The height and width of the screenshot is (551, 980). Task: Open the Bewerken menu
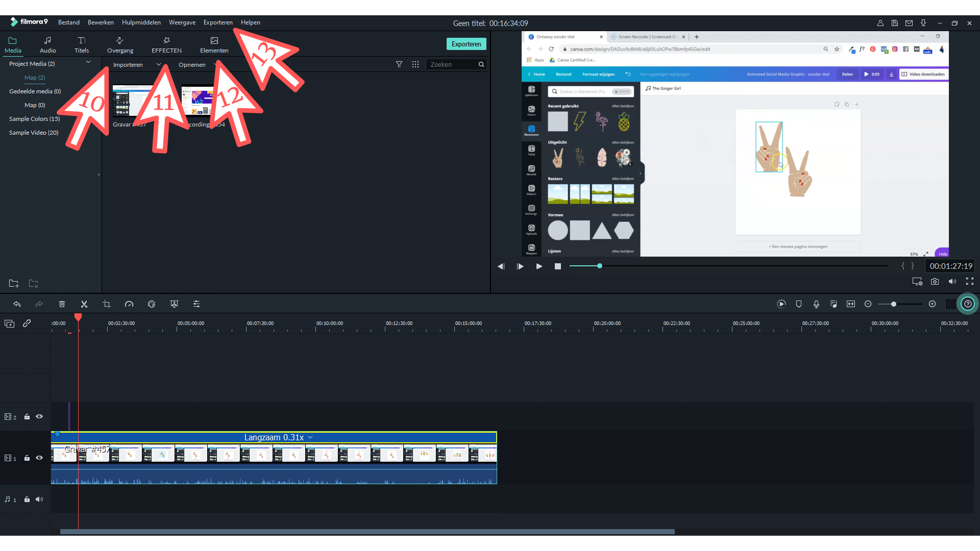click(x=101, y=22)
